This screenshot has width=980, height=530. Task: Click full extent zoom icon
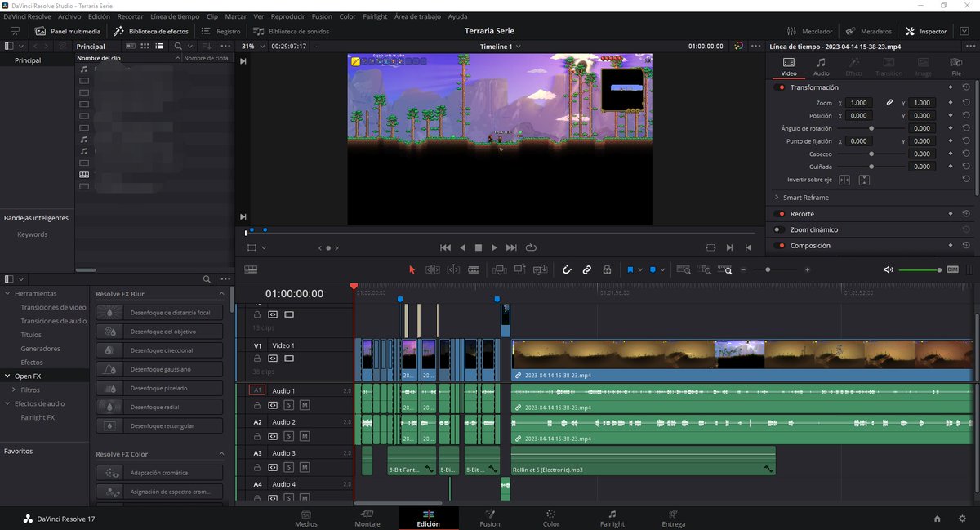(684, 269)
